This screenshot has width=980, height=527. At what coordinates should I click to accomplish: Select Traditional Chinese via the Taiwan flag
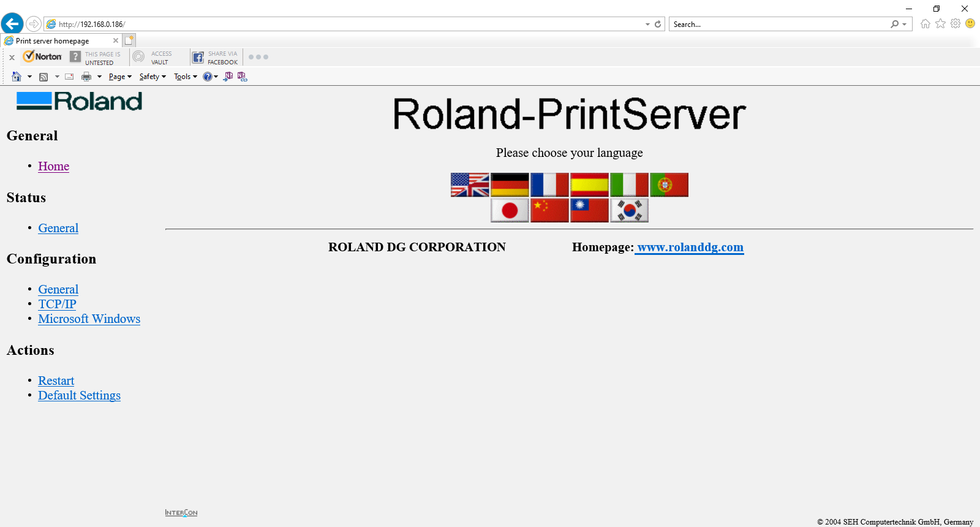coord(589,210)
